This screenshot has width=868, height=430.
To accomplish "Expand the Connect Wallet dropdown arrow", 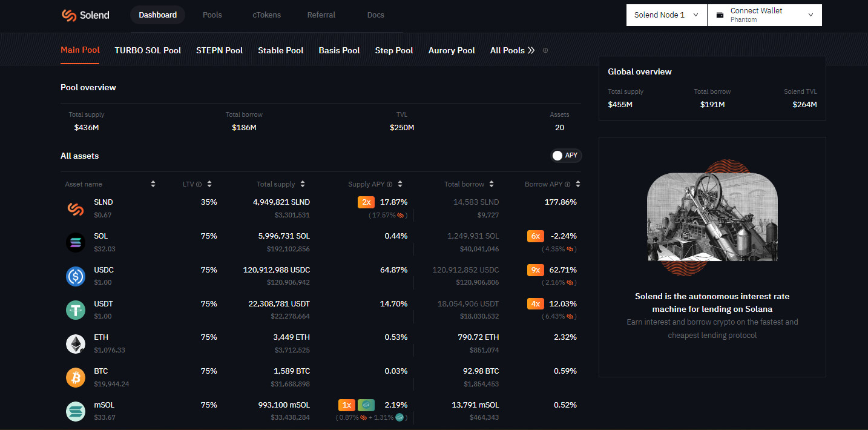I will click(811, 15).
